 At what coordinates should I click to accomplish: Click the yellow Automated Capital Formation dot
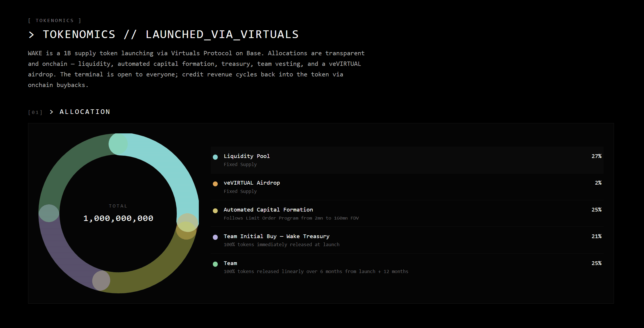coord(215,211)
